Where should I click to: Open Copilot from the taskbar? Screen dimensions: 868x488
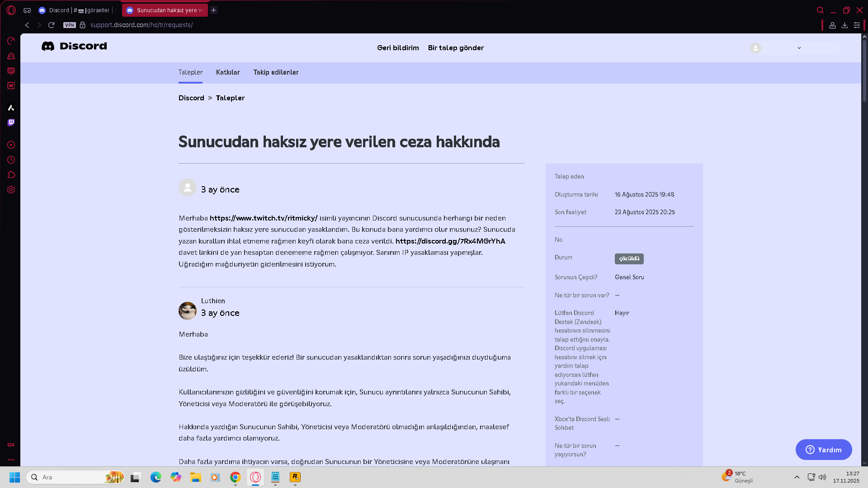(x=175, y=477)
